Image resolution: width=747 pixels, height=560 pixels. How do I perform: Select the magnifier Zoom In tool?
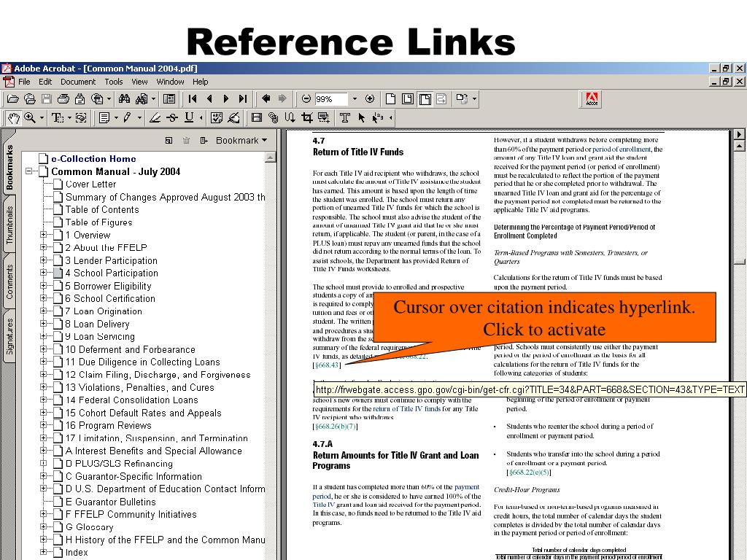30,117
